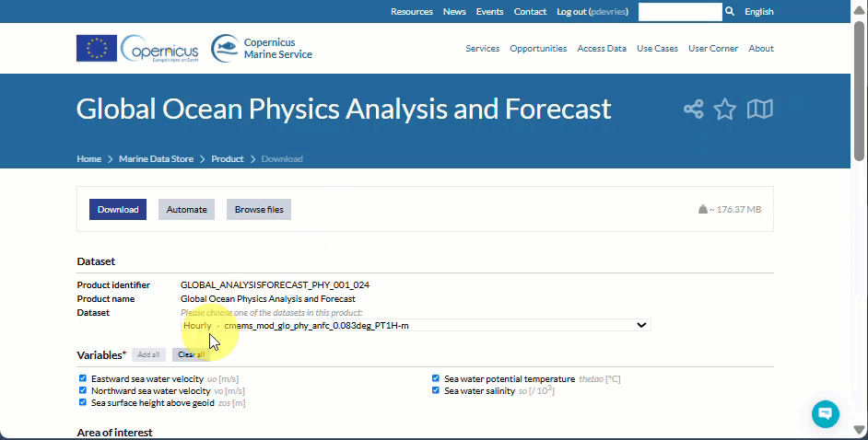Open the Events link
Viewport: 868px width, 440px height.
[x=490, y=12]
